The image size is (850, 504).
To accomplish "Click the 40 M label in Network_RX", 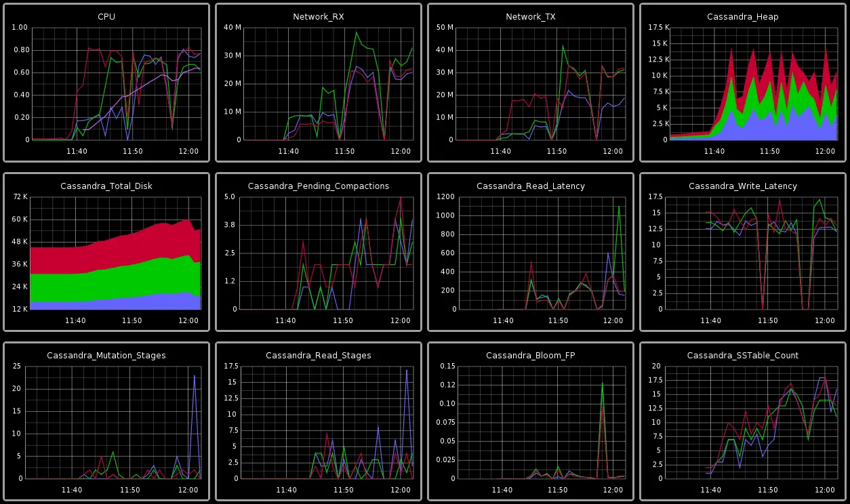I will 232,28.
